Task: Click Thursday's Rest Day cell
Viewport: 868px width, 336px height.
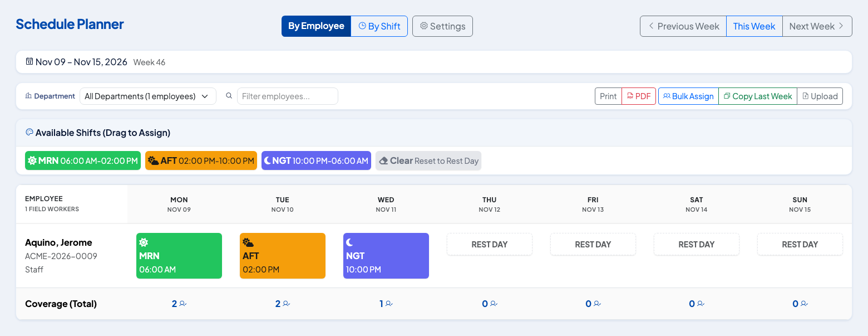Action: coord(490,244)
